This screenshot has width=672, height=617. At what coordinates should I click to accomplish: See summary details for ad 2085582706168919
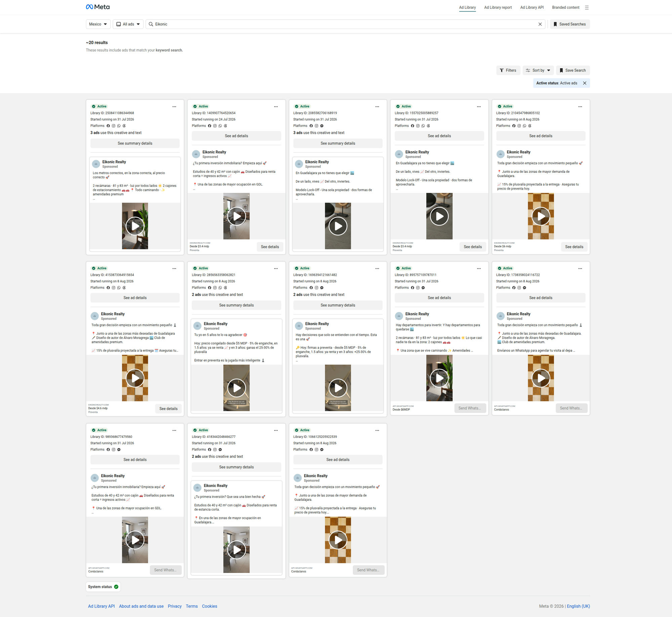click(x=338, y=143)
